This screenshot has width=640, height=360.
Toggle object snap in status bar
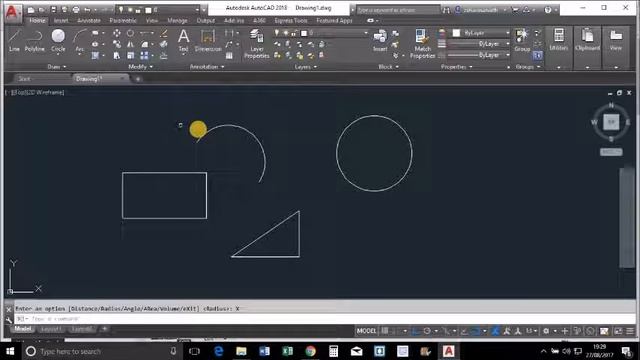tap(476, 331)
